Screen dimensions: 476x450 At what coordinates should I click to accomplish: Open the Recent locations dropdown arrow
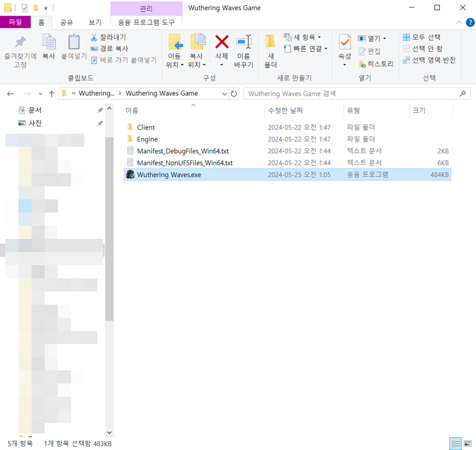41,94
